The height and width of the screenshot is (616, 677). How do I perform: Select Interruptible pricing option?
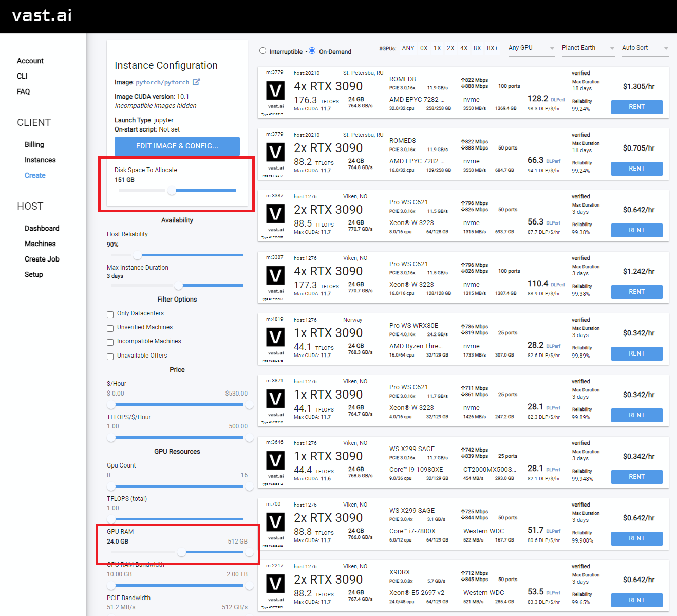pos(263,51)
